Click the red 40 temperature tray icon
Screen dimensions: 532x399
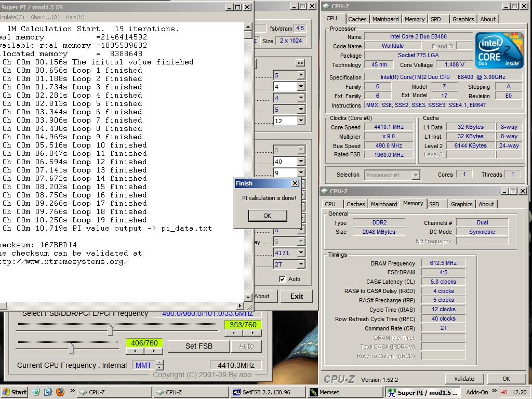(x=504, y=392)
